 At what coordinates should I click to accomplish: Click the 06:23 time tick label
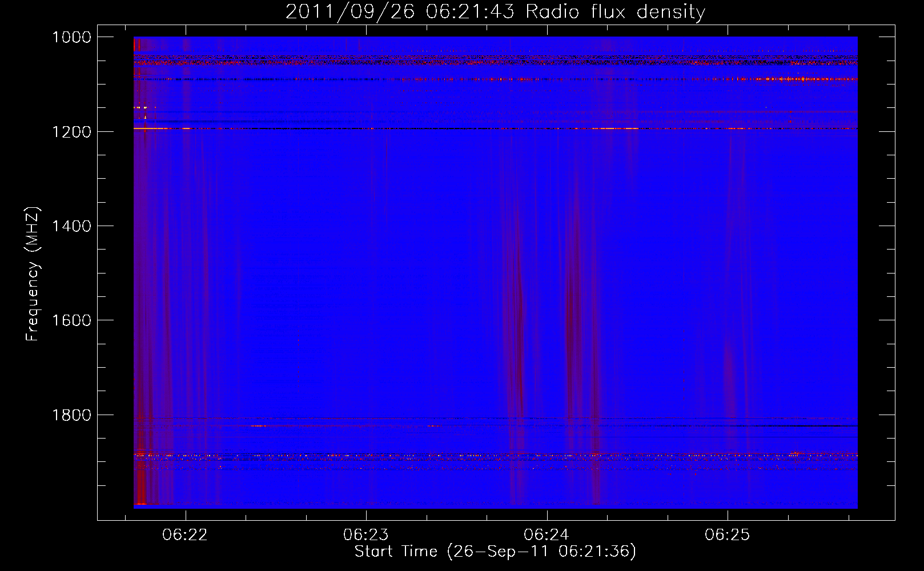click(x=365, y=535)
